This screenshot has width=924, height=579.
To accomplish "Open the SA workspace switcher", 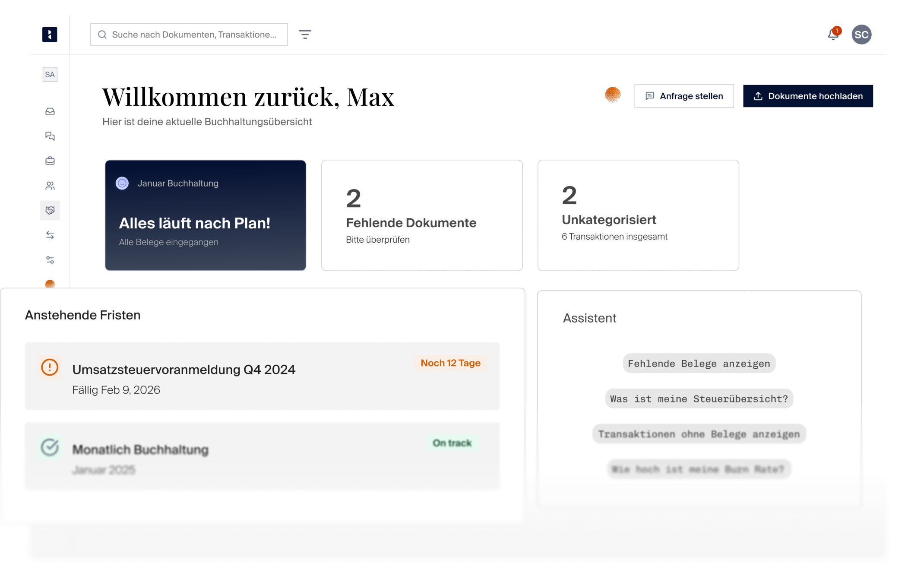I will pyautogui.click(x=50, y=75).
